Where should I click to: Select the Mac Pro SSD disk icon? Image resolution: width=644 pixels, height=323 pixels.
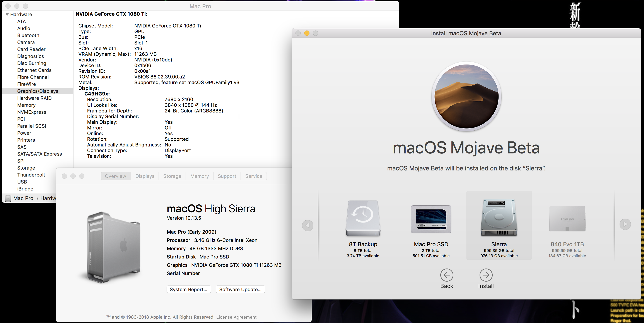tap(431, 219)
